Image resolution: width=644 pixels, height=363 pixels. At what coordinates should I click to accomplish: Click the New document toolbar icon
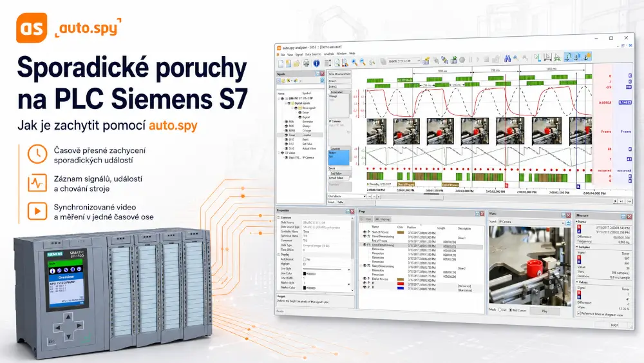281,63
